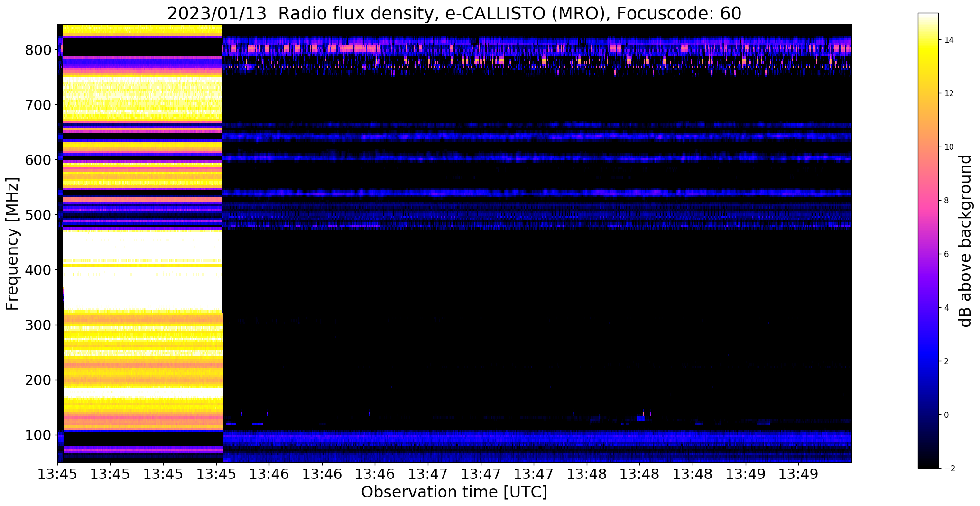980x506 pixels.
Task: Click the 700 tick on frequency axis
Action: [38, 105]
